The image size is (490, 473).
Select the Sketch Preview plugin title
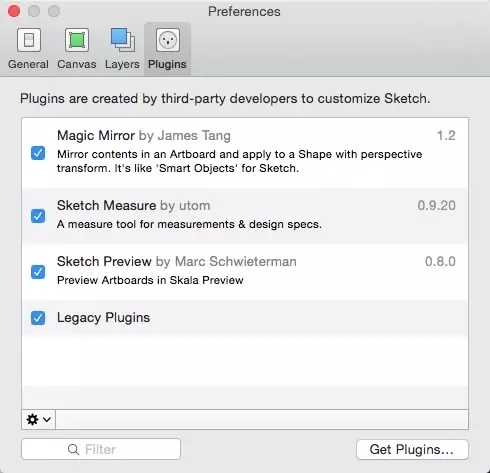(104, 261)
